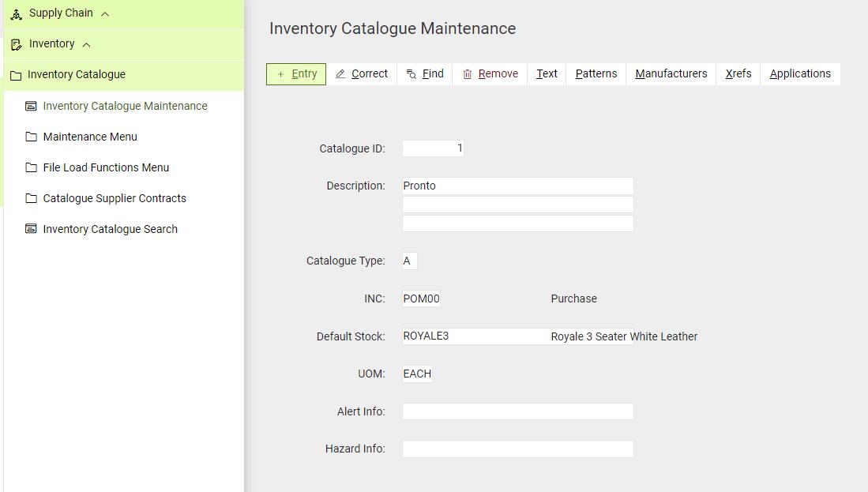Screen dimensions: 868x492
Task: Click the Supply Chain hierarchy icon
Action: tap(16, 13)
